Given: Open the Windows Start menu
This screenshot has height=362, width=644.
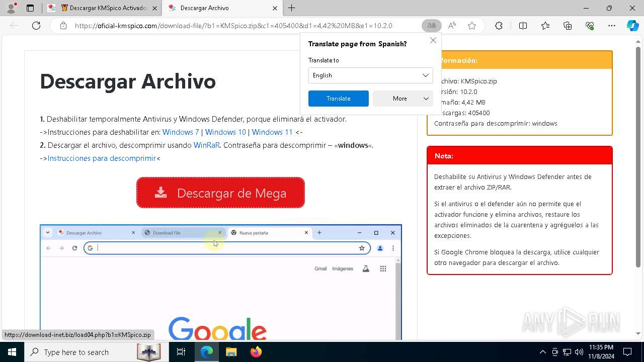Looking at the screenshot, I should 12,352.
